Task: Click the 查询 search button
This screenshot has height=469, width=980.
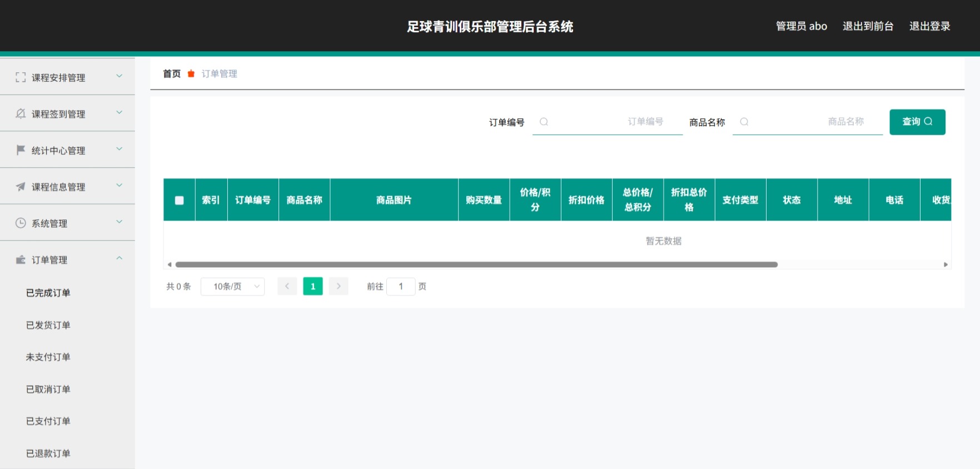Action: point(917,122)
